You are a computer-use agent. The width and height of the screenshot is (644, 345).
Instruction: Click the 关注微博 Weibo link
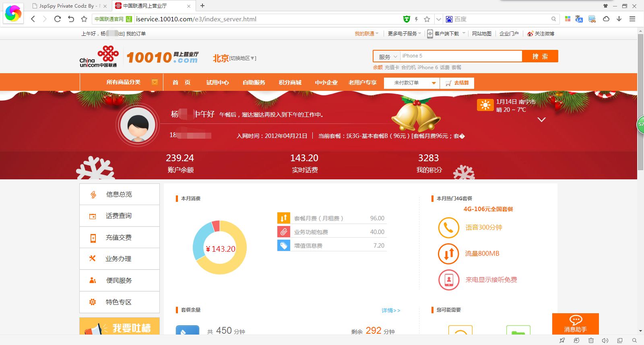541,34
